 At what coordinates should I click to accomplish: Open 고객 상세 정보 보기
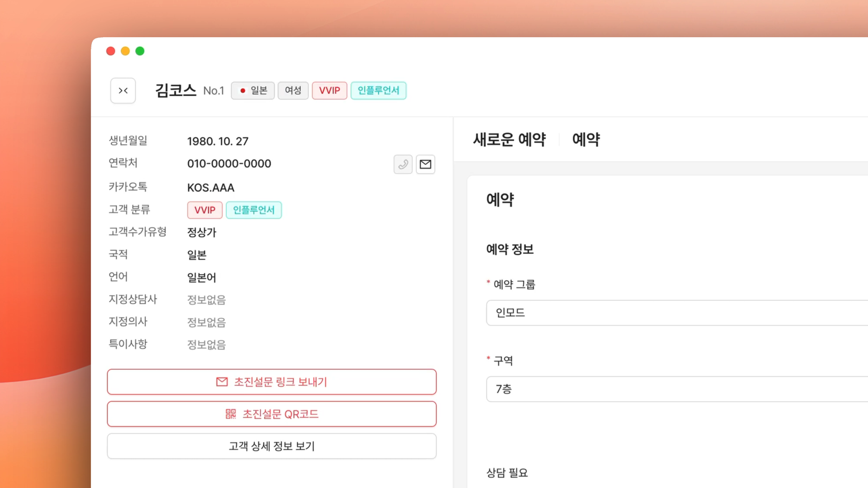click(x=272, y=446)
